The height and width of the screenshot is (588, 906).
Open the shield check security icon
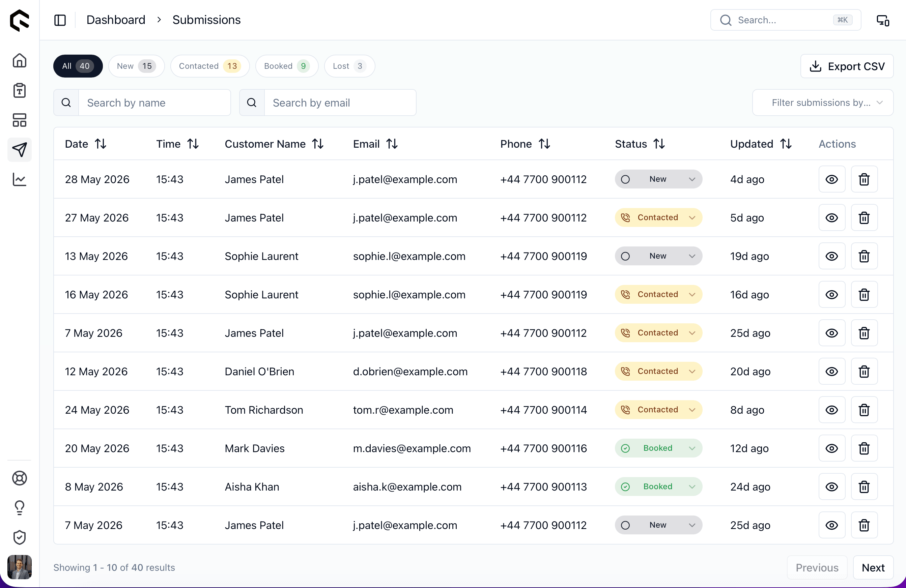[x=20, y=537]
